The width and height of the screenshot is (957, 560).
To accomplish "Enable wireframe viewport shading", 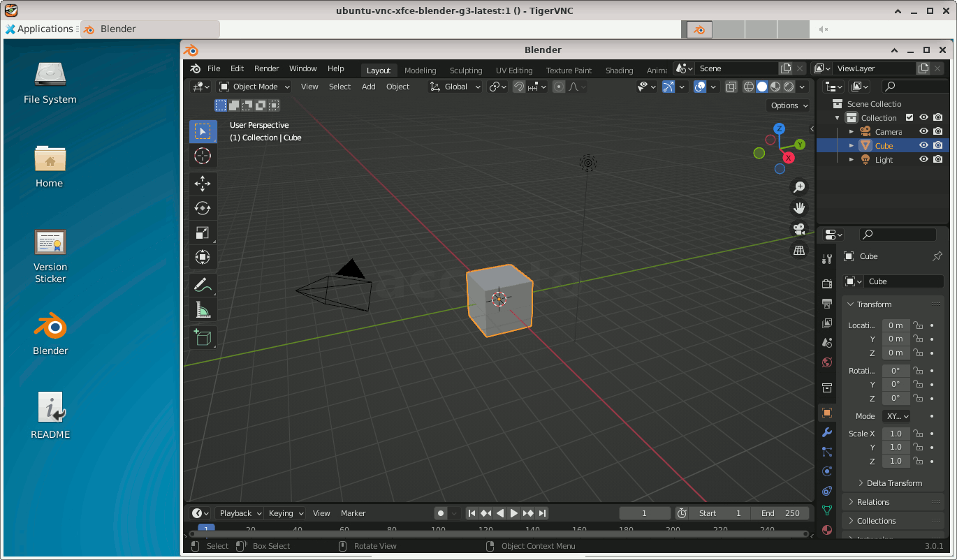I will [x=749, y=87].
